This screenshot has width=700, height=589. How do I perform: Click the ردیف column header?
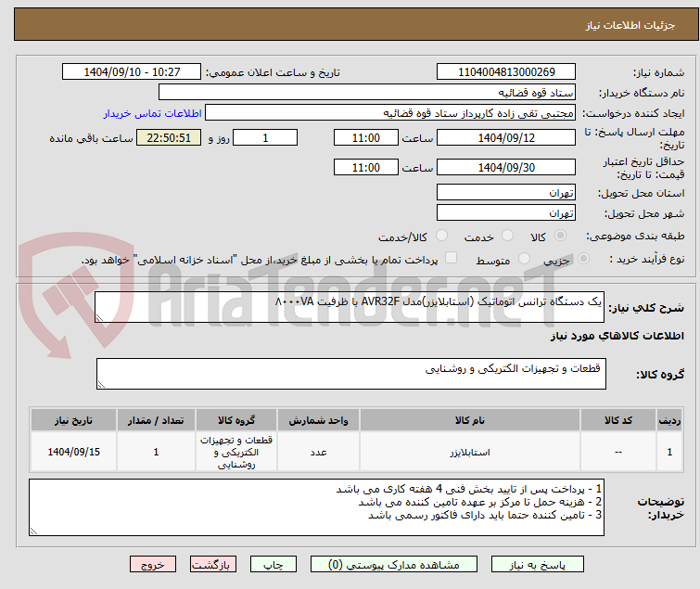[x=669, y=420]
